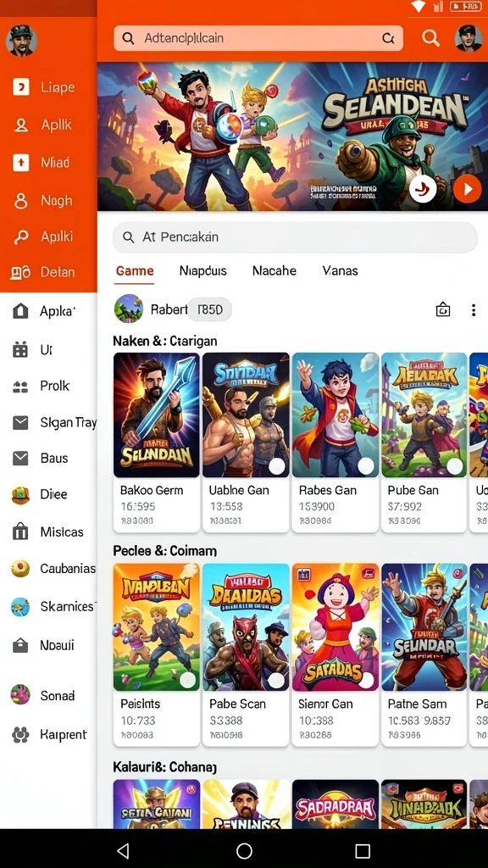
Task: Select the circle on Uabine Gan card
Action: pos(276,466)
